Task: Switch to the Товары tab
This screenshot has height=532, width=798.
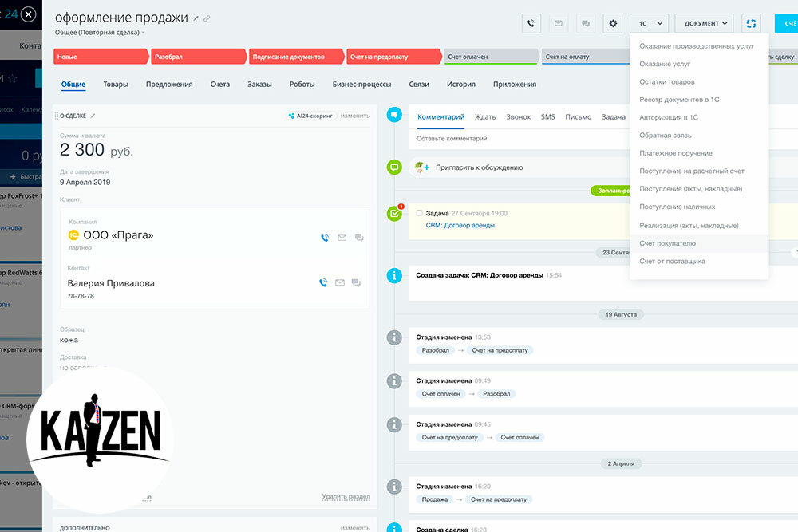Action: [116, 85]
